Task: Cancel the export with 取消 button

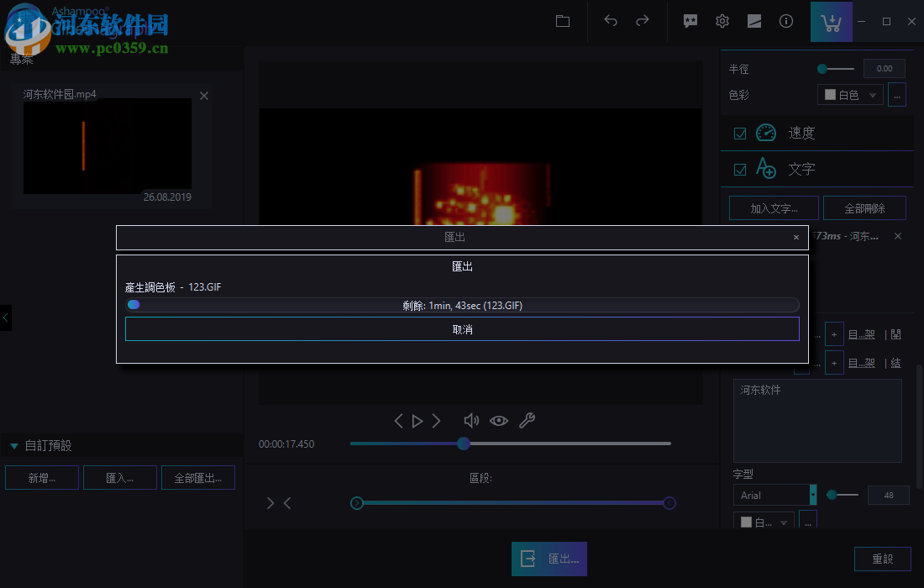Action: (462, 329)
